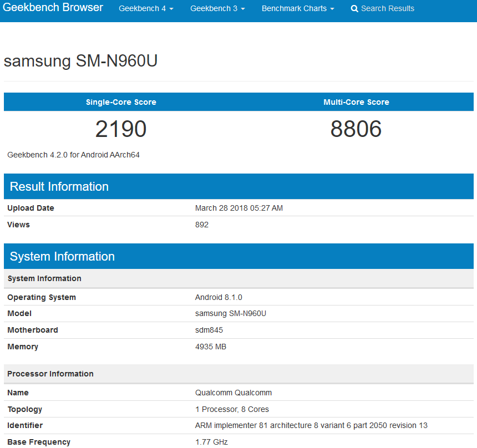Click the processor Name label

[x=18, y=393]
